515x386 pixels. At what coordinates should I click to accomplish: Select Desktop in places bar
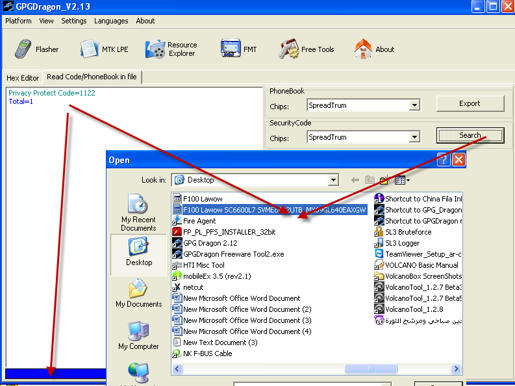click(138, 252)
